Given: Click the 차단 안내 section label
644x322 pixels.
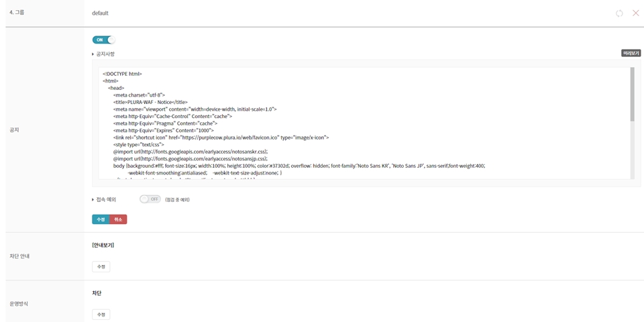Looking at the screenshot, I should pyautogui.click(x=19, y=256).
